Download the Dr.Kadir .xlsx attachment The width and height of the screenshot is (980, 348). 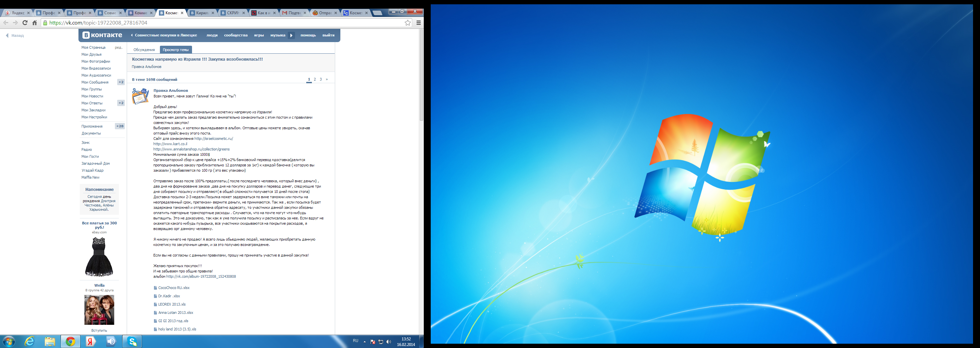(169, 296)
